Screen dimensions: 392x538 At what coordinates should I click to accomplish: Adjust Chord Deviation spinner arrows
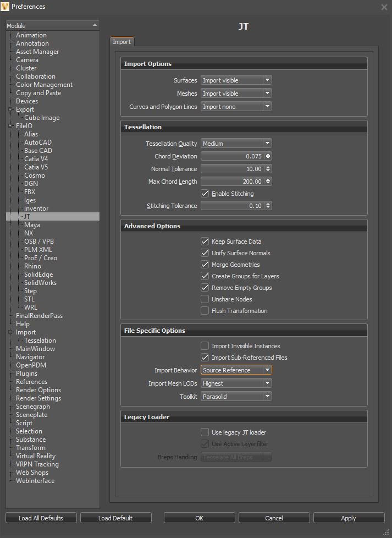tap(268, 156)
